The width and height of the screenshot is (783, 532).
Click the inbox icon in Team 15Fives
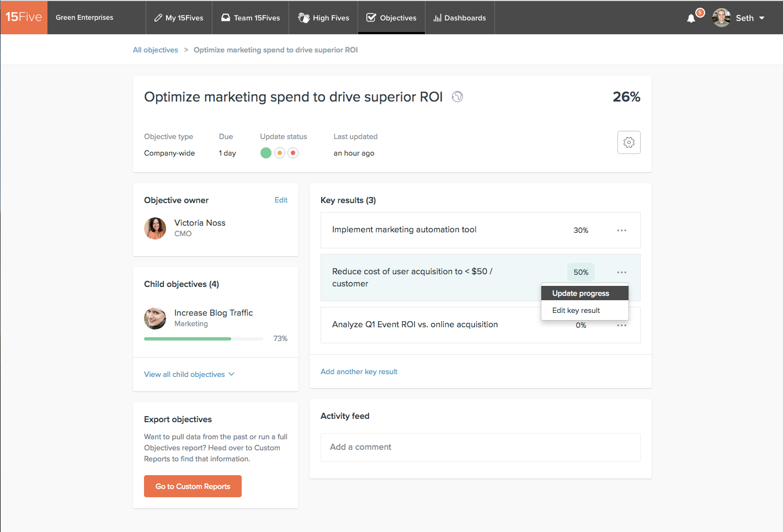pyautogui.click(x=226, y=18)
